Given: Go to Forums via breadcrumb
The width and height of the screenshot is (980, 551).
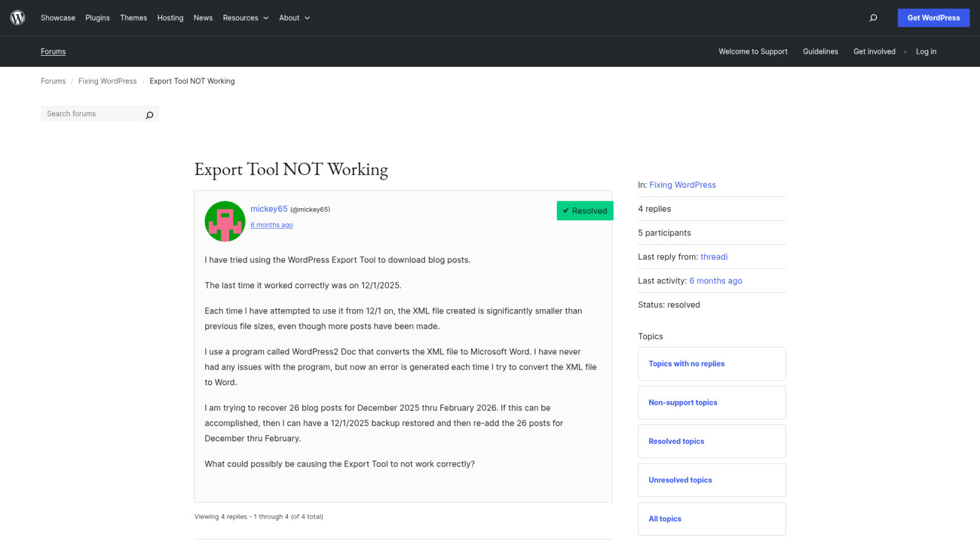Looking at the screenshot, I should (53, 81).
